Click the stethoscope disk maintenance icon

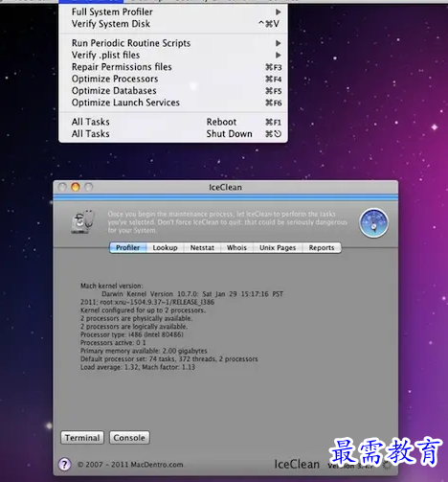[82, 222]
